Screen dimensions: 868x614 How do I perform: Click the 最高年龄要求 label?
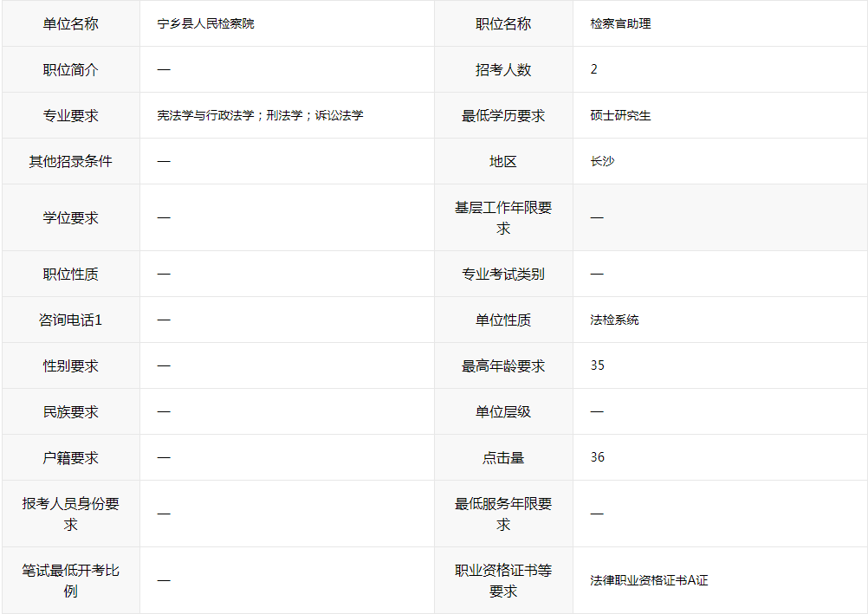coord(503,366)
